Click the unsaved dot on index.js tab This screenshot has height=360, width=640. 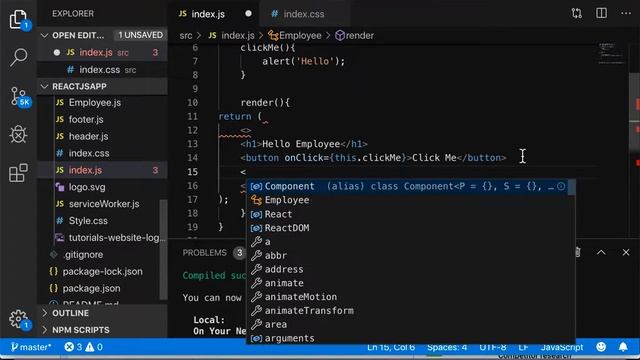click(248, 13)
